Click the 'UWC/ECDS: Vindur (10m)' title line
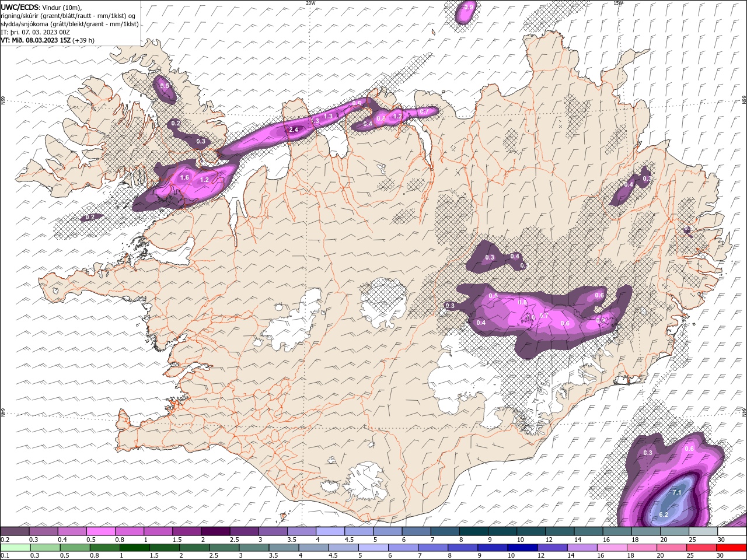This screenshot has width=747, height=560. pyautogui.click(x=41, y=7)
